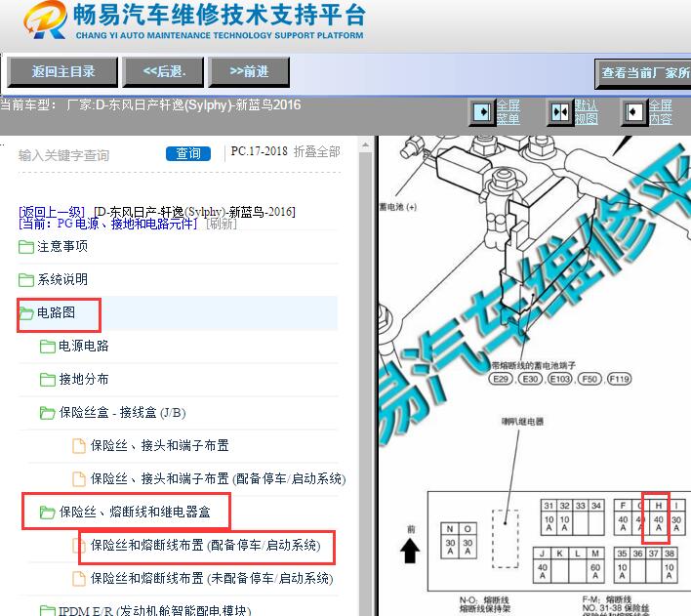Click the page icon beside 保险丝、接头和端子布置
This screenshot has width=691, height=616.
(79, 446)
